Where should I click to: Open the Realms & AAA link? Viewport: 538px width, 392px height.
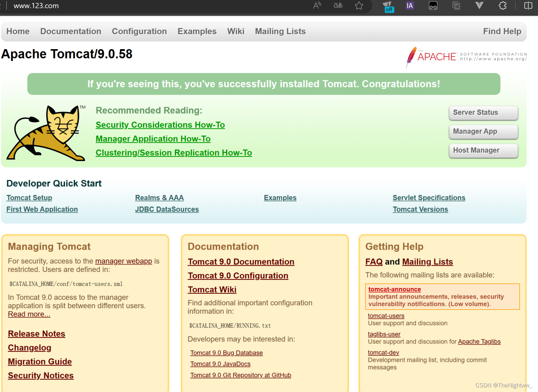(159, 198)
